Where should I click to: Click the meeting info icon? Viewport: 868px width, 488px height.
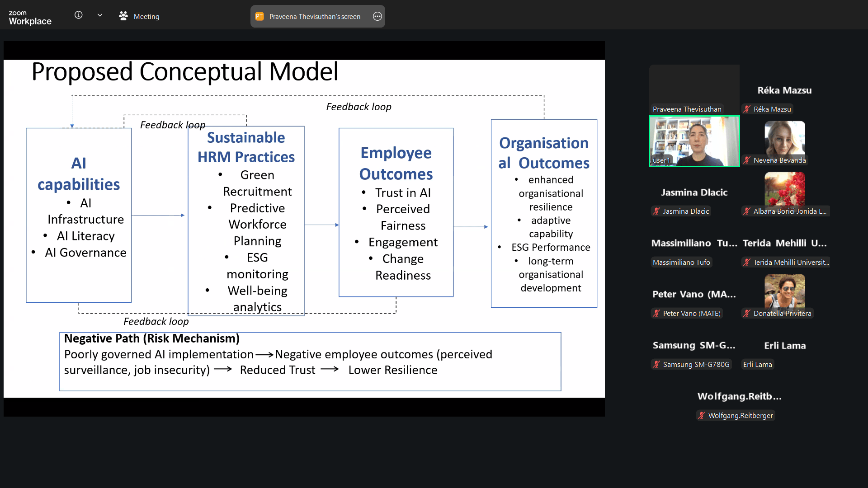pos(78,15)
